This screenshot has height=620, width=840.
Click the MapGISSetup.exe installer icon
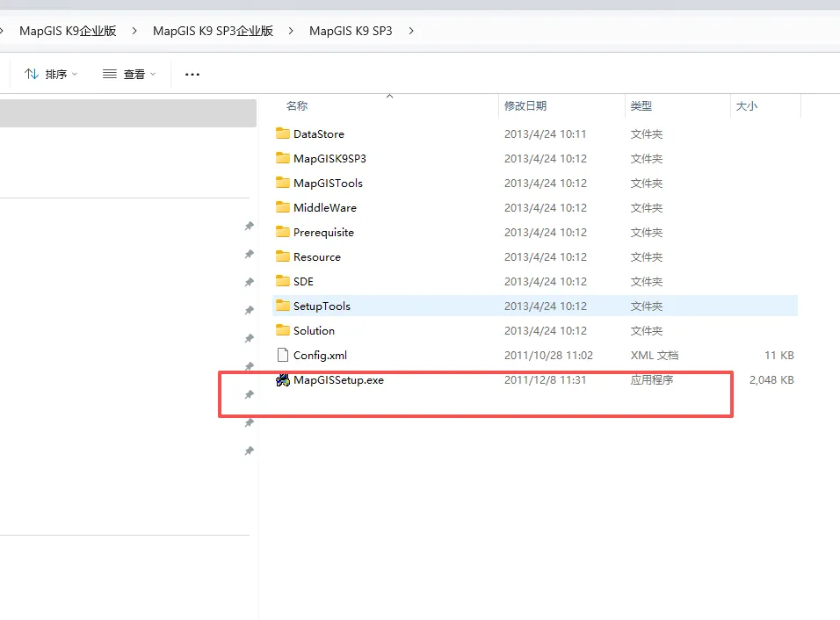click(x=282, y=380)
